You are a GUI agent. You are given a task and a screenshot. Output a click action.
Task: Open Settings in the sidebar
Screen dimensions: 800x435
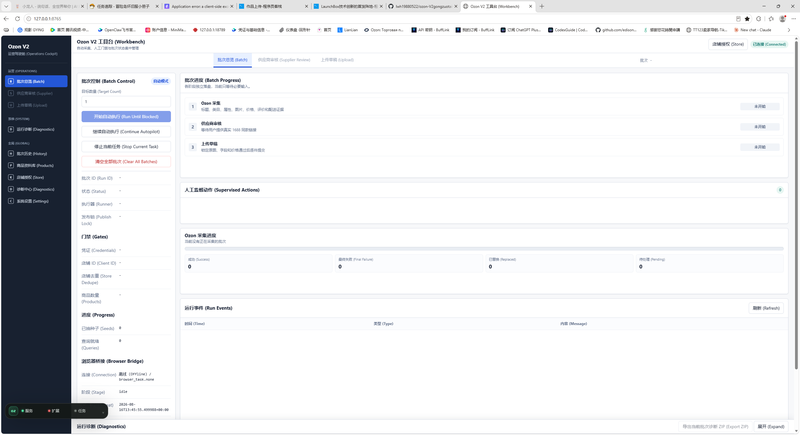[36, 201]
